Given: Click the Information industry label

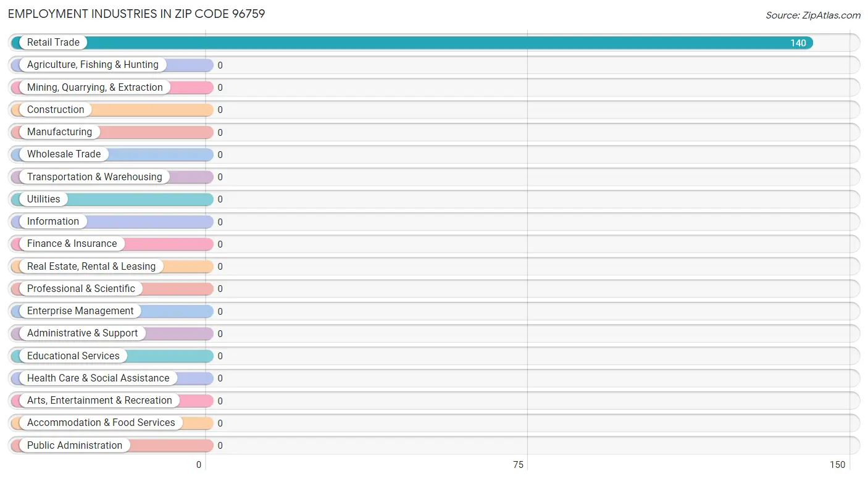Looking at the screenshot, I should (53, 222).
